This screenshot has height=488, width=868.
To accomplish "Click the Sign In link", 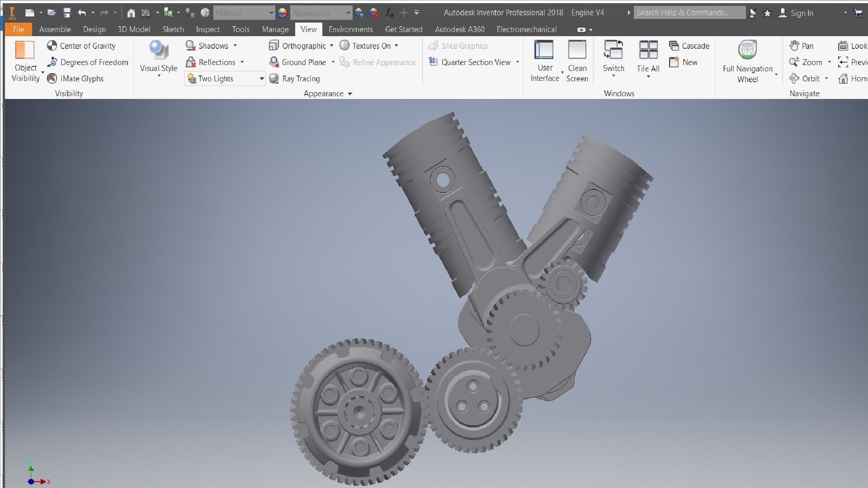I will tap(802, 13).
